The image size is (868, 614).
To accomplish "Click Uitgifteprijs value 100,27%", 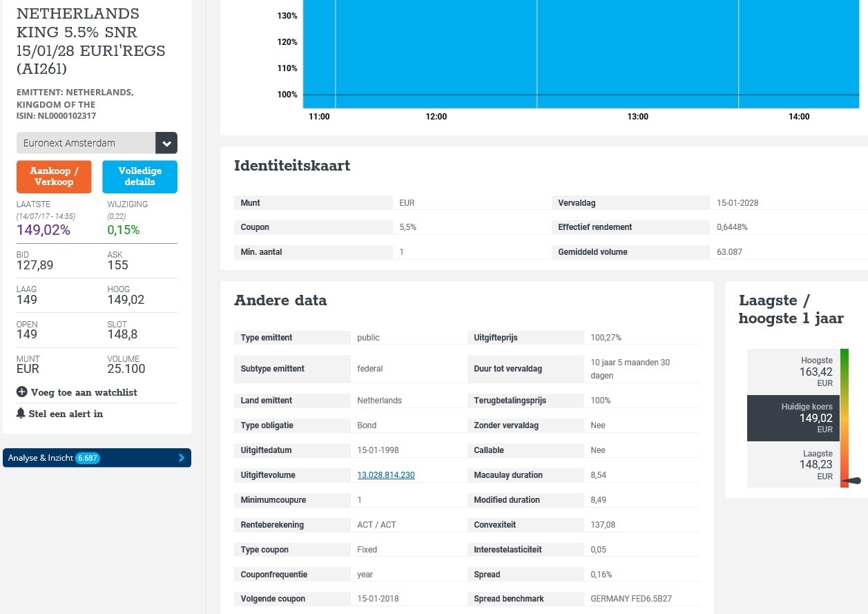I will point(606,338).
